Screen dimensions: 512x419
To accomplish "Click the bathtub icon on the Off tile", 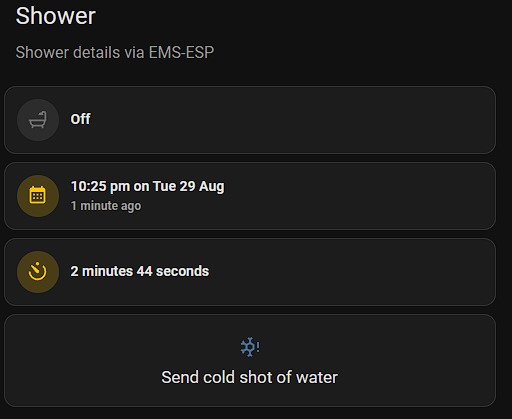I will 38,120.
